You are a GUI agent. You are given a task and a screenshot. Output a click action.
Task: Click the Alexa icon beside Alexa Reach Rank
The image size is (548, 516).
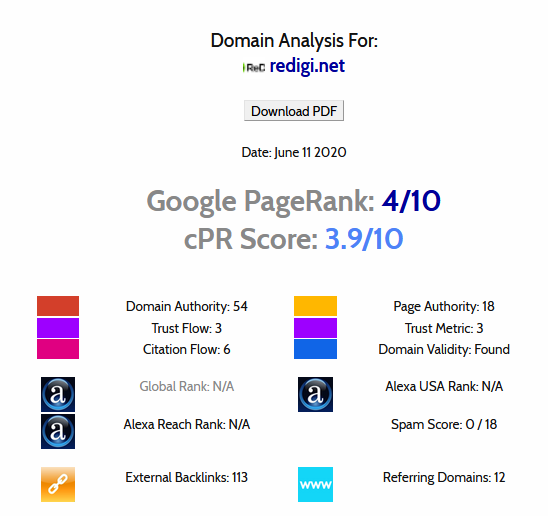[58, 431]
